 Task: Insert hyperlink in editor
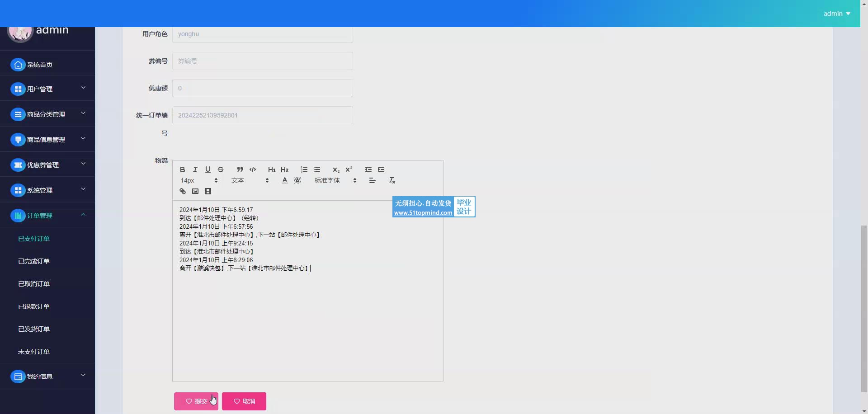pyautogui.click(x=183, y=191)
